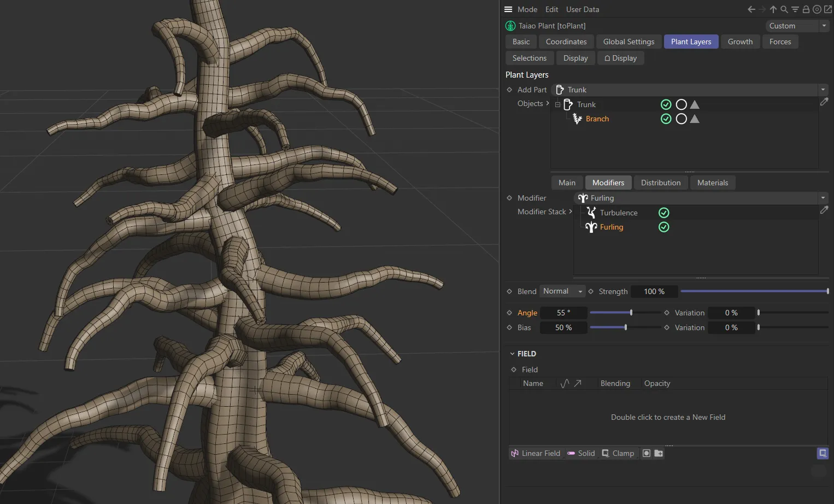The height and width of the screenshot is (504, 834).
Task: Click the Linear Field button
Action: (x=536, y=453)
